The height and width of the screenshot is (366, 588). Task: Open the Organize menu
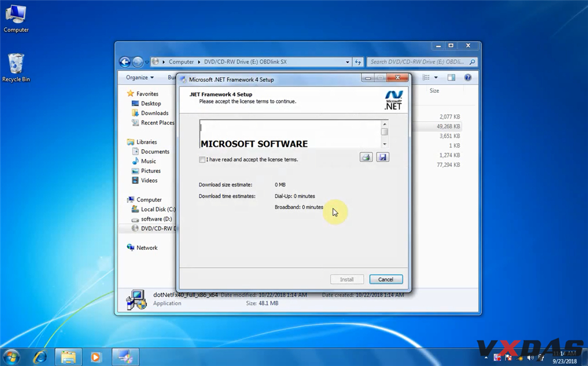click(x=139, y=78)
